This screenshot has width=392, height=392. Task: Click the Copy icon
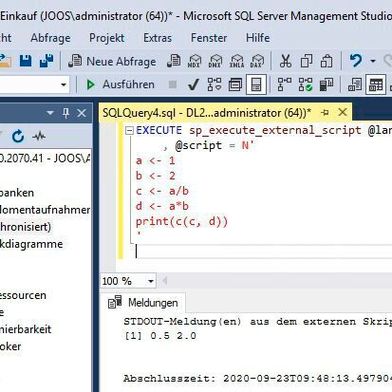[306, 61]
